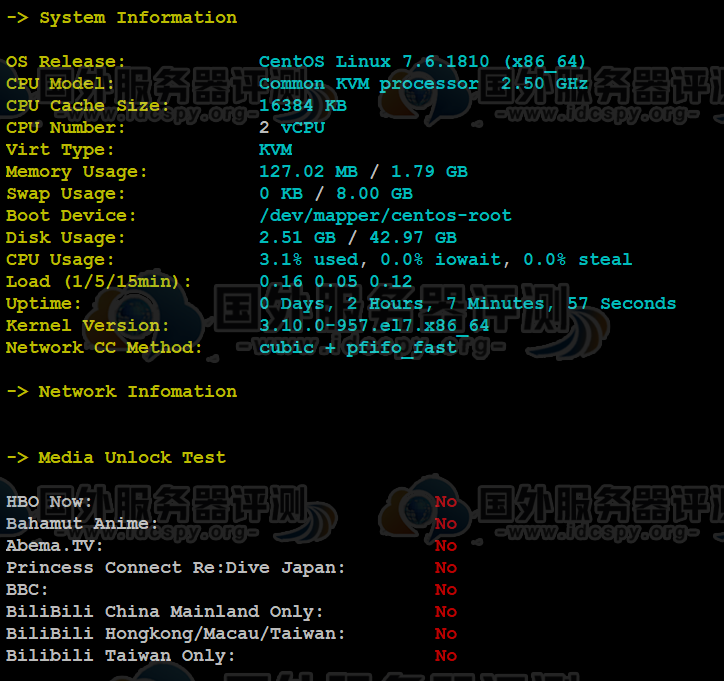Select the 'No' result for HBO Now
Image resolution: width=724 pixels, height=681 pixels.
tap(446, 502)
